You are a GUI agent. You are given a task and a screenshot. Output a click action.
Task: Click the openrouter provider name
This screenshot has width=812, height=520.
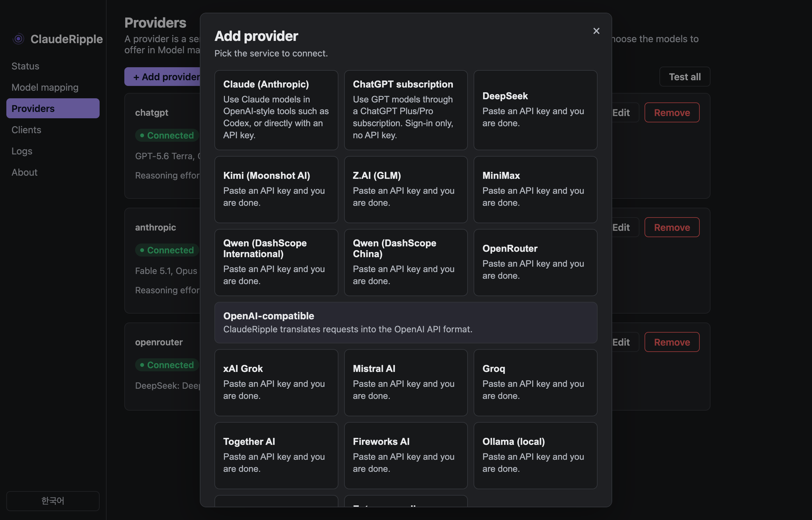pyautogui.click(x=159, y=342)
